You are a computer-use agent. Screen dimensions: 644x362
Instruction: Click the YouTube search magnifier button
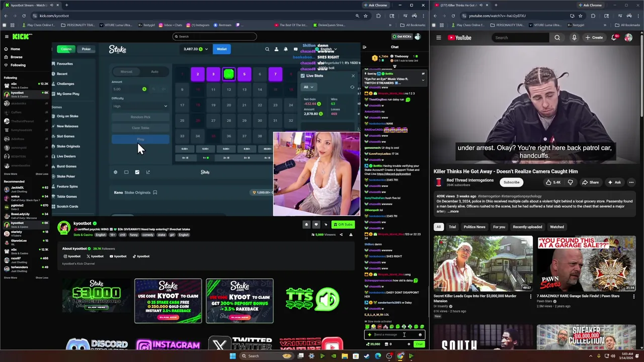557,38
